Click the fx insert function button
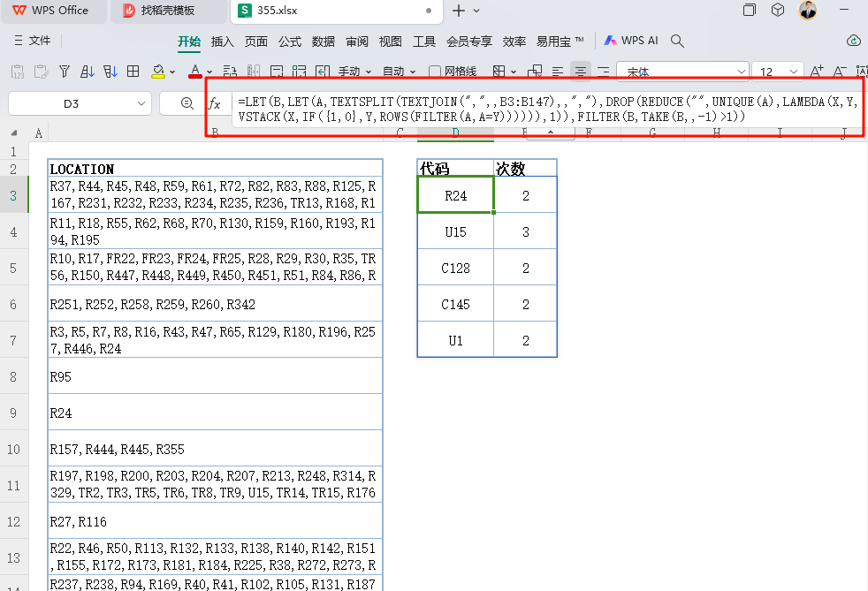 214,103
